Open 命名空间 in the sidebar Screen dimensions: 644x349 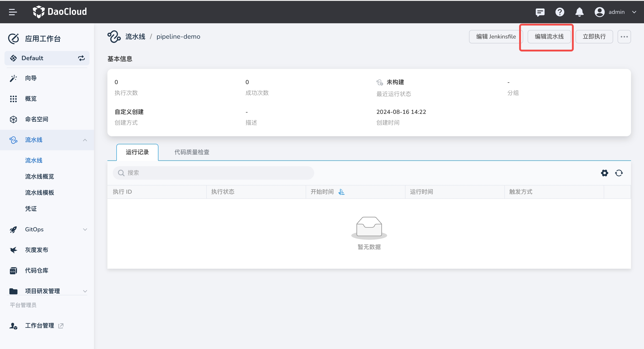36,119
